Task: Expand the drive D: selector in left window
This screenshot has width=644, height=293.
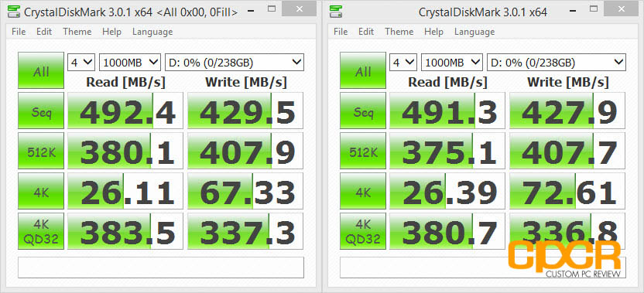Action: click(234, 63)
